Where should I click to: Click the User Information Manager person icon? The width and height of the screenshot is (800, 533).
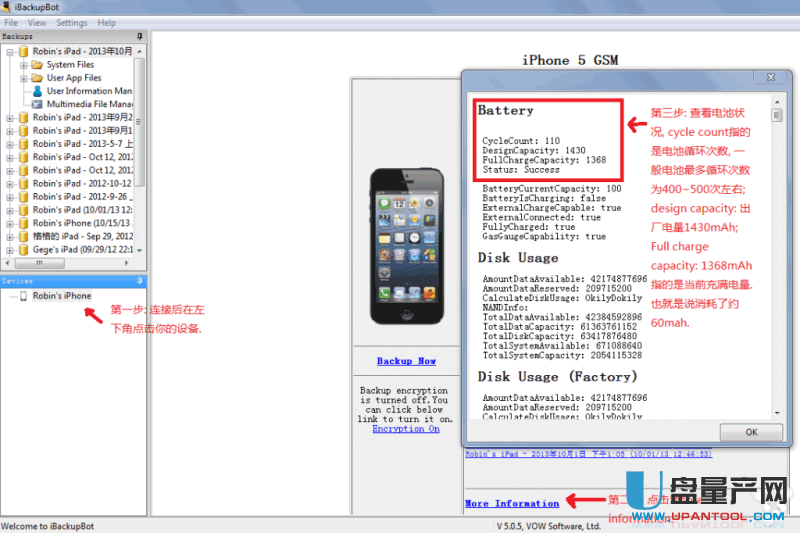[37, 91]
